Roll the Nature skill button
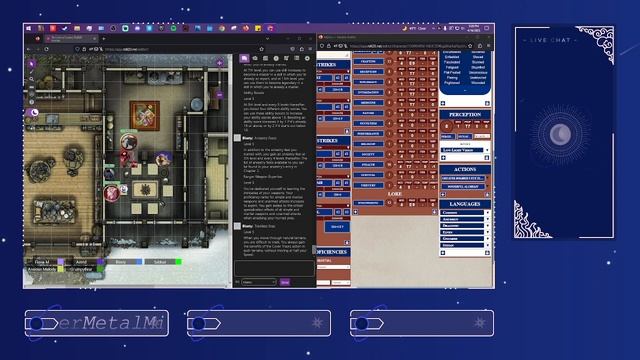Screen dimensions: 640x360 point(369,113)
